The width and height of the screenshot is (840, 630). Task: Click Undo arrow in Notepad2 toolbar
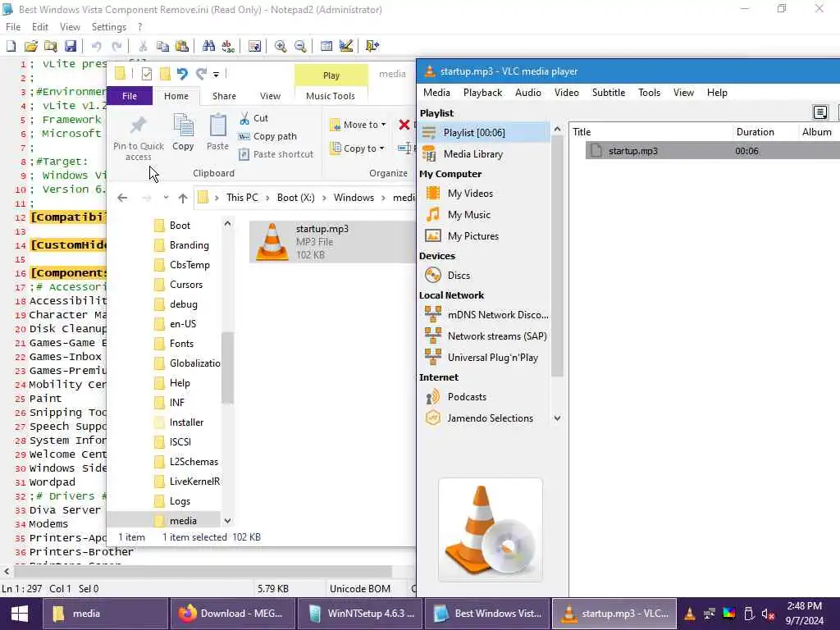(97, 46)
